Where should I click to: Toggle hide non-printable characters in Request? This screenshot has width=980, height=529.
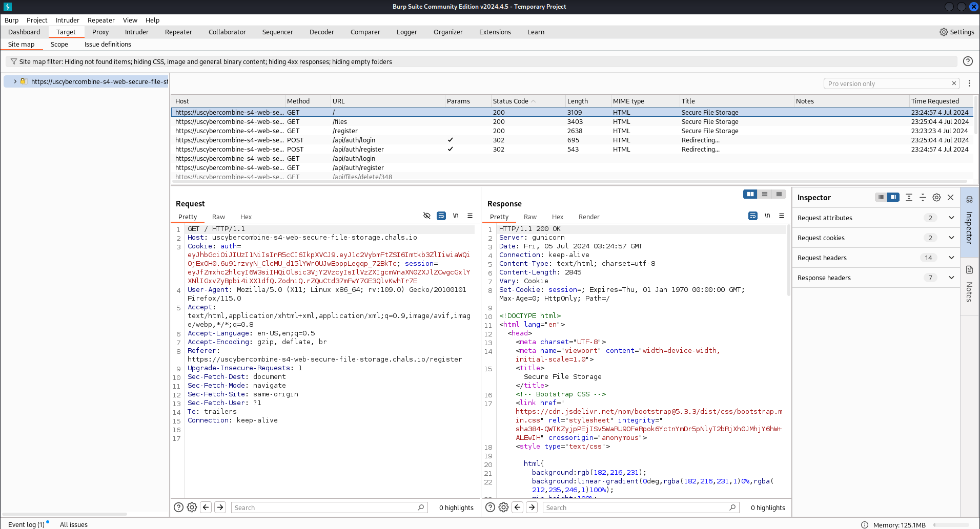pos(426,216)
